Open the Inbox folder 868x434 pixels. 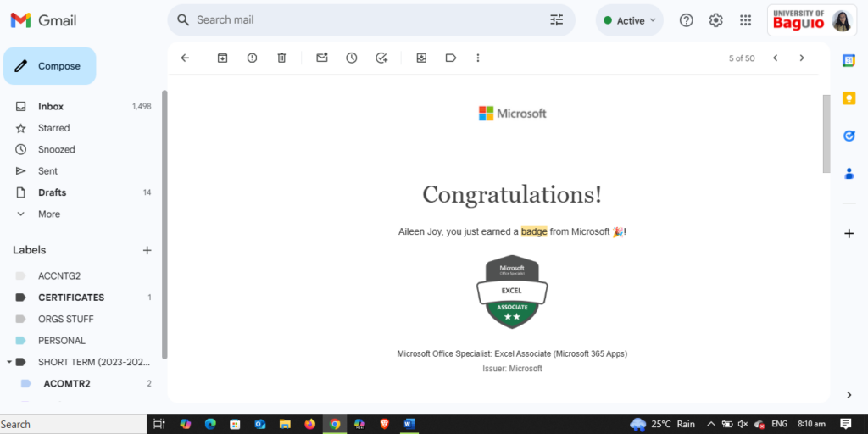pos(51,107)
